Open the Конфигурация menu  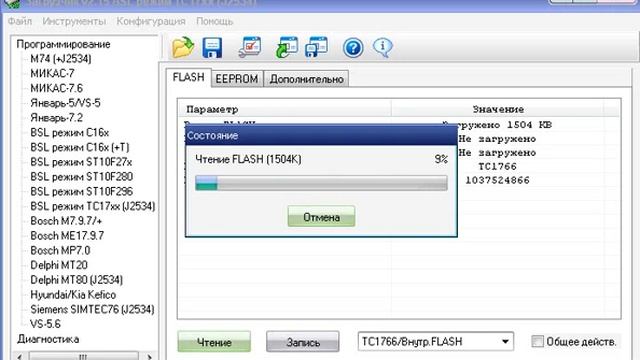tap(151, 21)
